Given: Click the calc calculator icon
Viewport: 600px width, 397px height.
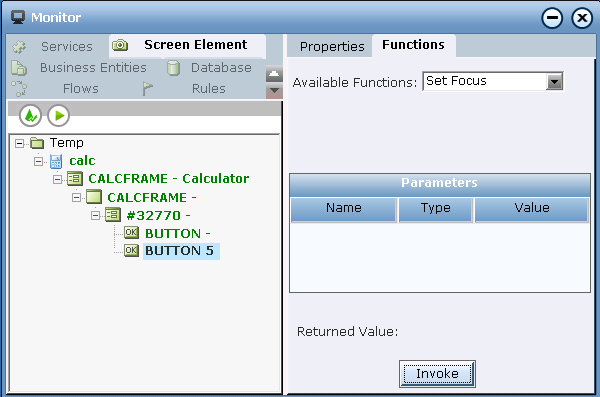Looking at the screenshot, I should [x=56, y=161].
